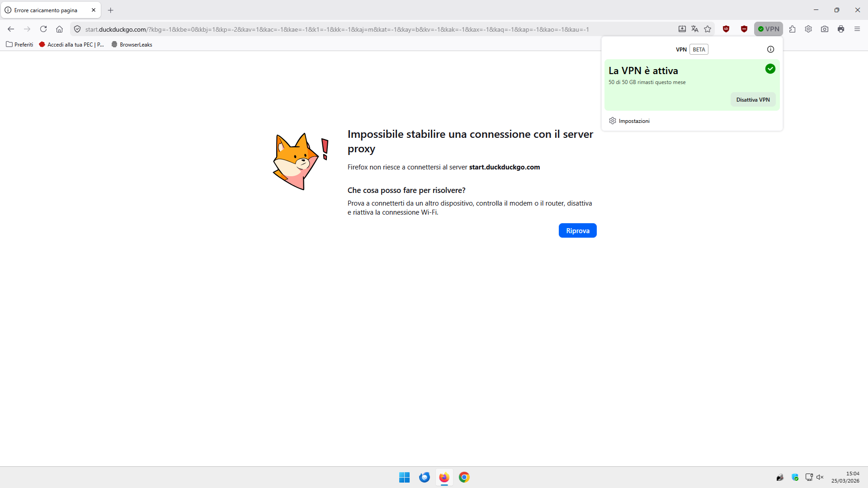Restore down the Firefox window

tap(837, 10)
